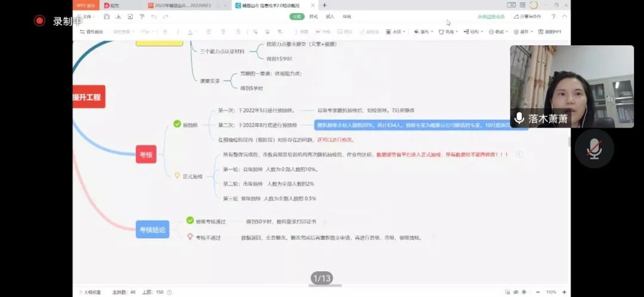The height and width of the screenshot is (297, 644).
Task: Open help via the question mark icon
Action: (553, 17)
